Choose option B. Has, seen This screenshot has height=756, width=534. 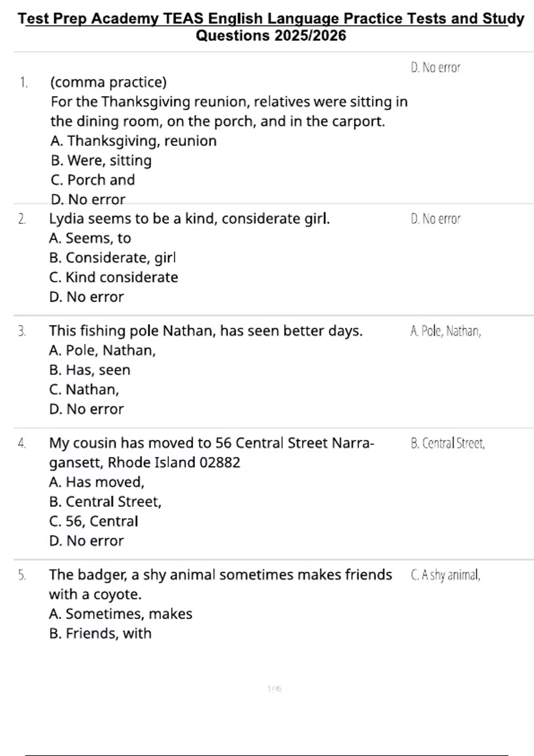pos(90,370)
